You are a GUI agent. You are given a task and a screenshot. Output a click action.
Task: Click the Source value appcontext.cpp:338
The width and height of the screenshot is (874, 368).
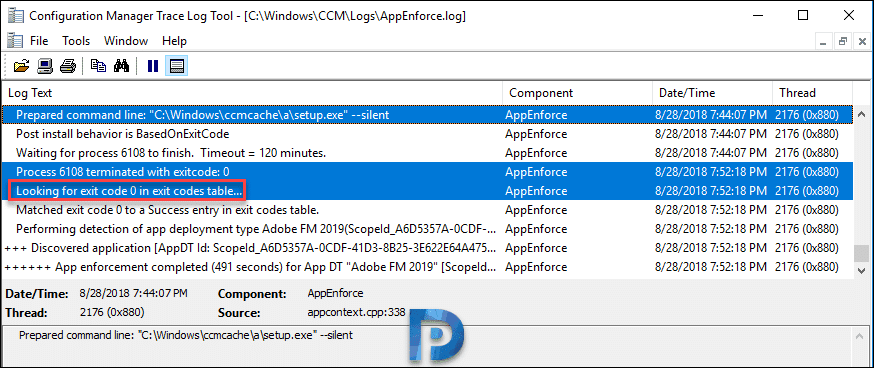(356, 313)
